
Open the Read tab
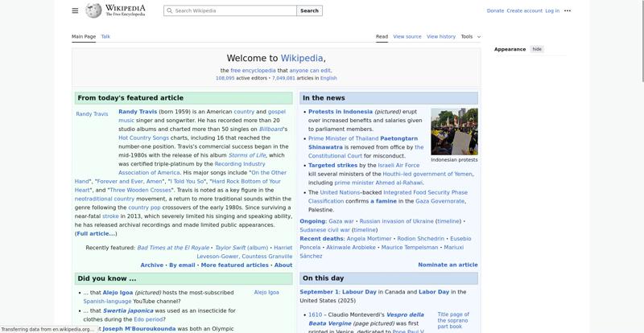tap(382, 36)
